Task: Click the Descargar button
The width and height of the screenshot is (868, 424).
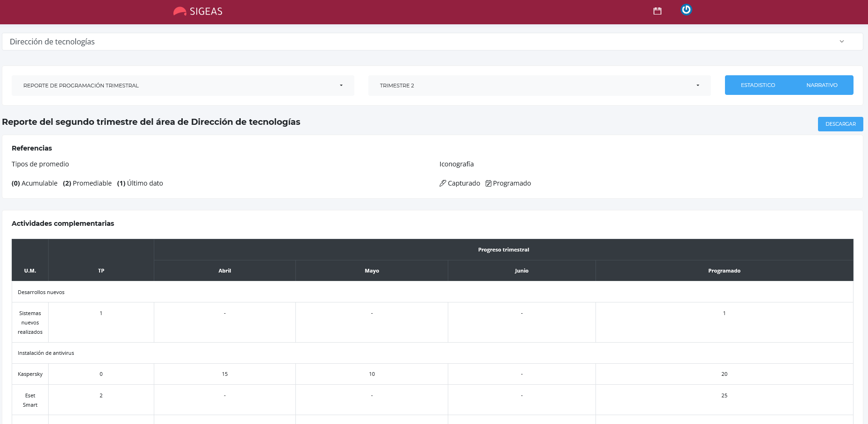Action: tap(840, 124)
